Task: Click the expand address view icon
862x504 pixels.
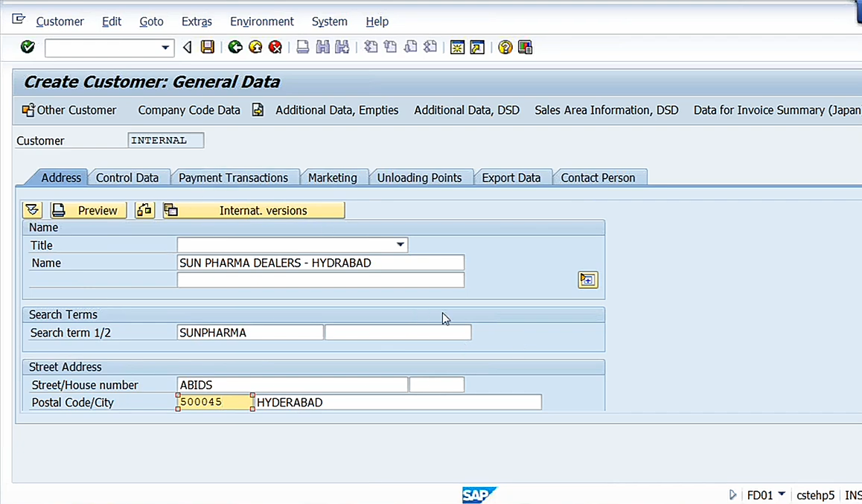Action: [x=33, y=210]
